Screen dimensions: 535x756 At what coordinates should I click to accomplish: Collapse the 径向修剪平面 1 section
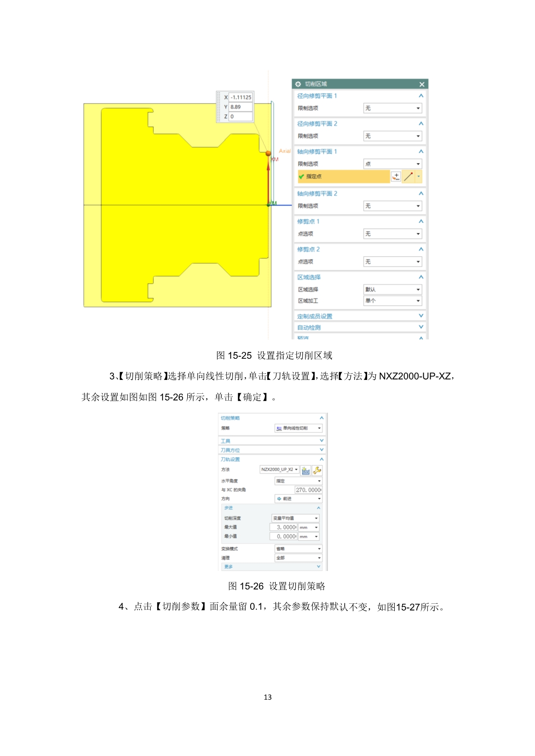pos(421,96)
